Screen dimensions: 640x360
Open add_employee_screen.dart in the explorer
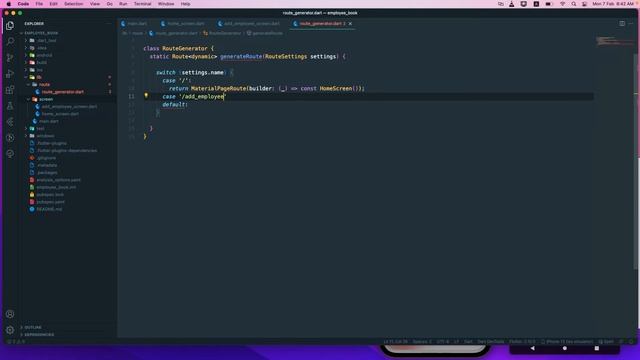point(69,107)
